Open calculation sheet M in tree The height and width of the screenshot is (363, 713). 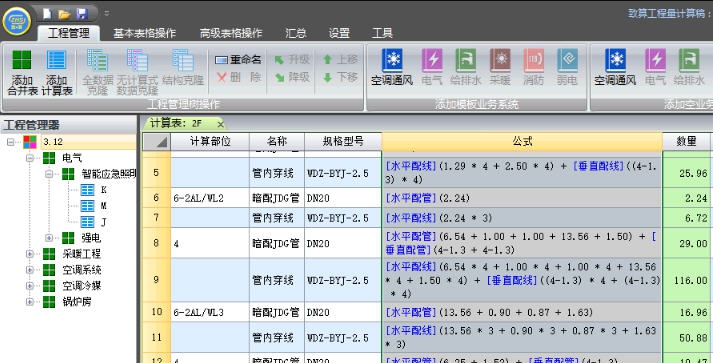(x=103, y=206)
